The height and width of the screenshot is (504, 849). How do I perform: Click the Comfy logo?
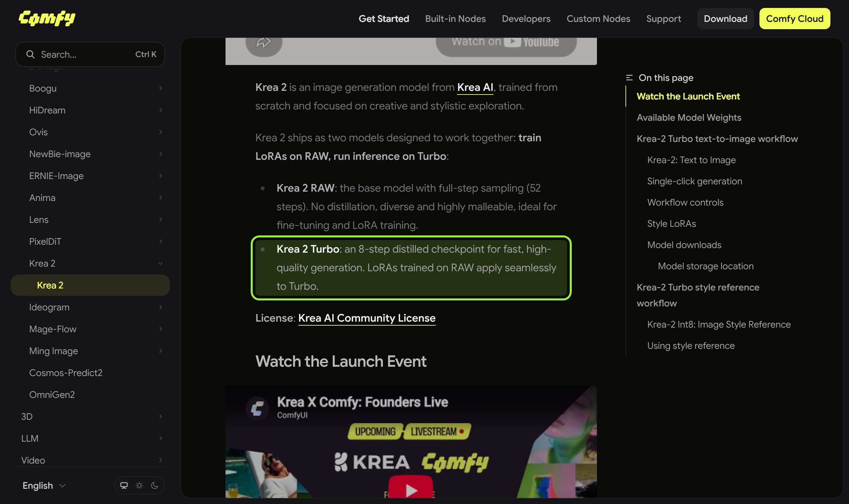(47, 18)
